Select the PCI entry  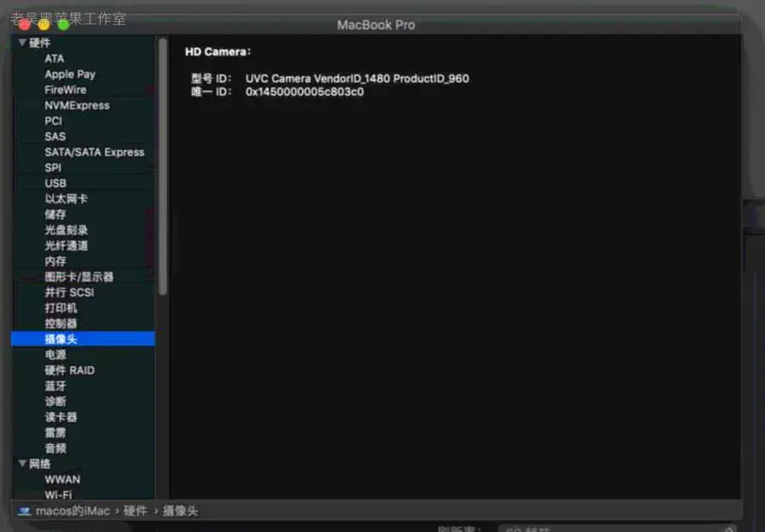[54, 122]
